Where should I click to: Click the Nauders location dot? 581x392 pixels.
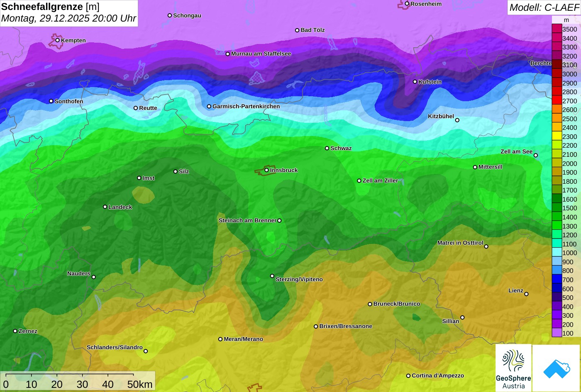93,277
